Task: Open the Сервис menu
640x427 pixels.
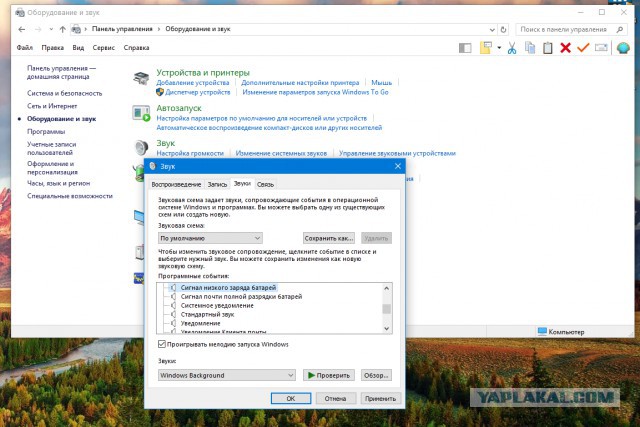Action: pyautogui.click(x=104, y=48)
